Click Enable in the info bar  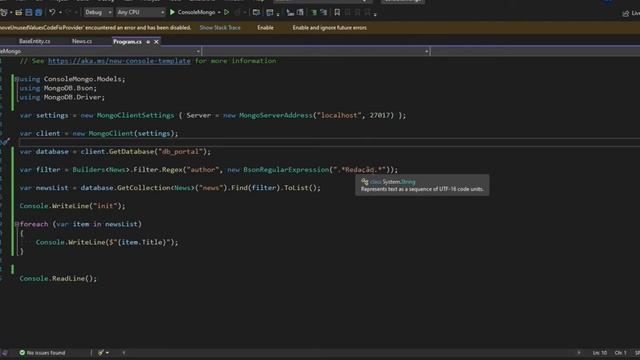(265, 28)
